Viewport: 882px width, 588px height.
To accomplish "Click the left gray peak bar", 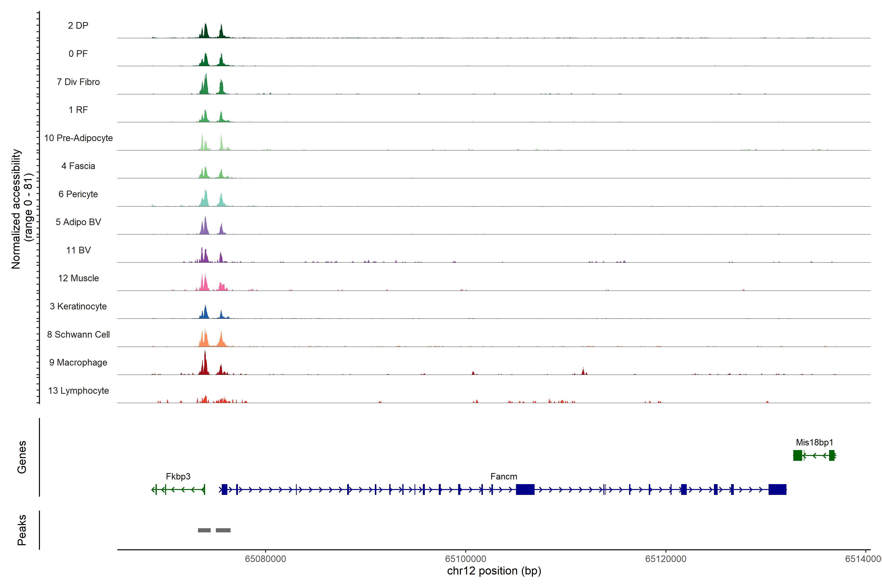I will coord(204,530).
